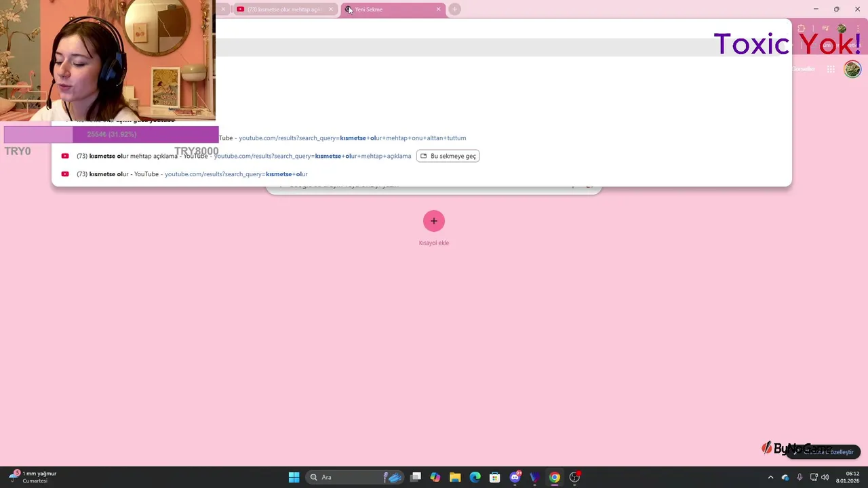
Task: Select suggestion '(73) kısmetse olur - YouTube'
Action: tap(422, 174)
